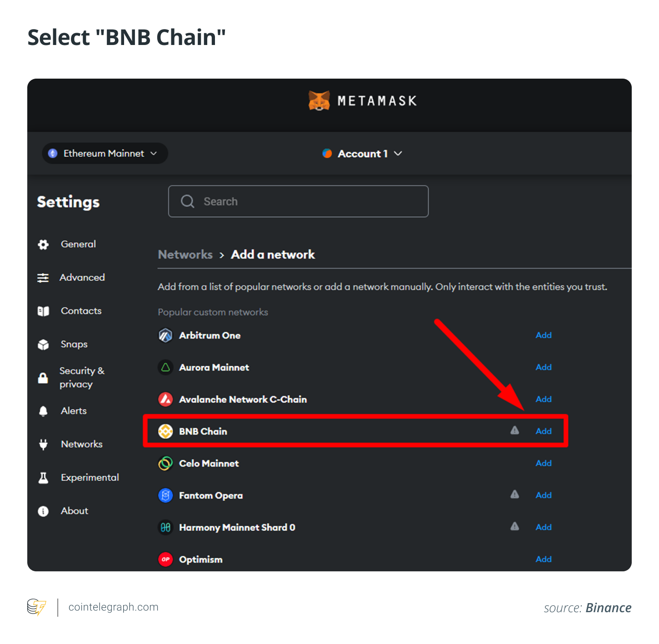Viewport: 659px width, 644px height.
Task: Open General settings via gear icon
Action: tap(43, 244)
